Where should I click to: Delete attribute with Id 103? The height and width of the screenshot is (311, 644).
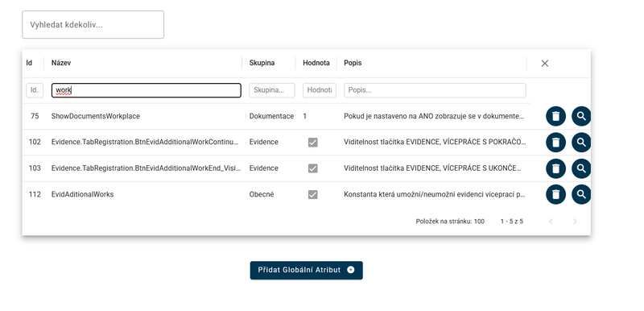tap(555, 168)
